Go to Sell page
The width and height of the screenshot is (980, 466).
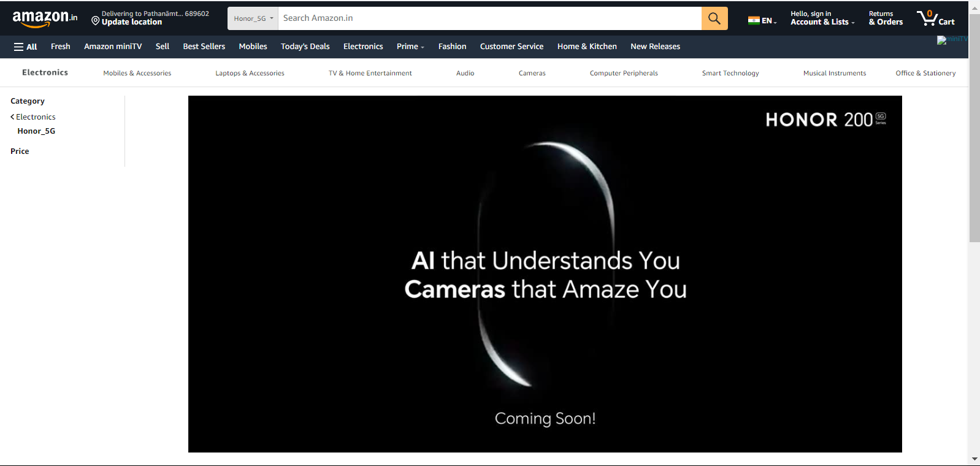(x=163, y=47)
